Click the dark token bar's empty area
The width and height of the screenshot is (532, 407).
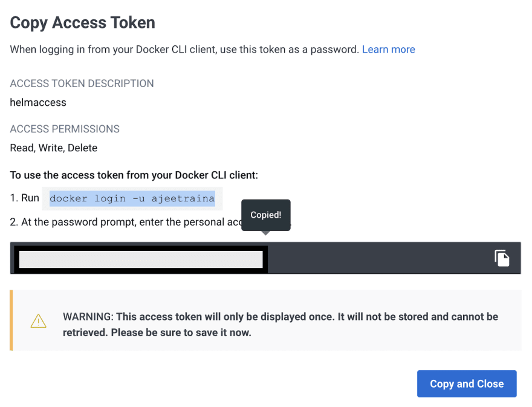[x=380, y=258]
